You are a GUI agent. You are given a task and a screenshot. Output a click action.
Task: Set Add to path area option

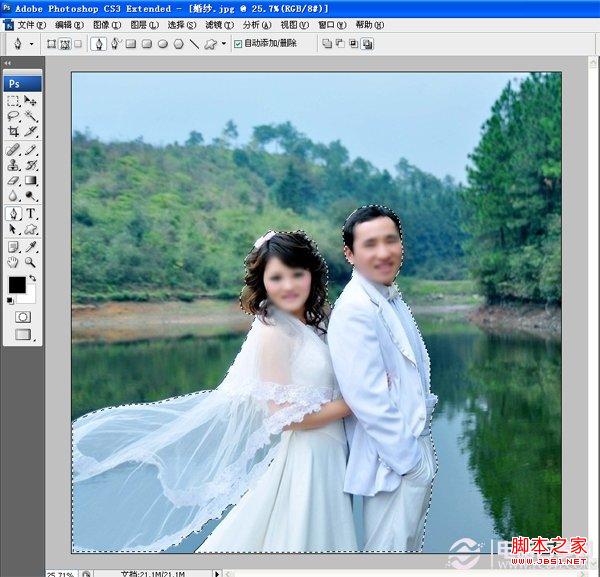[327, 44]
